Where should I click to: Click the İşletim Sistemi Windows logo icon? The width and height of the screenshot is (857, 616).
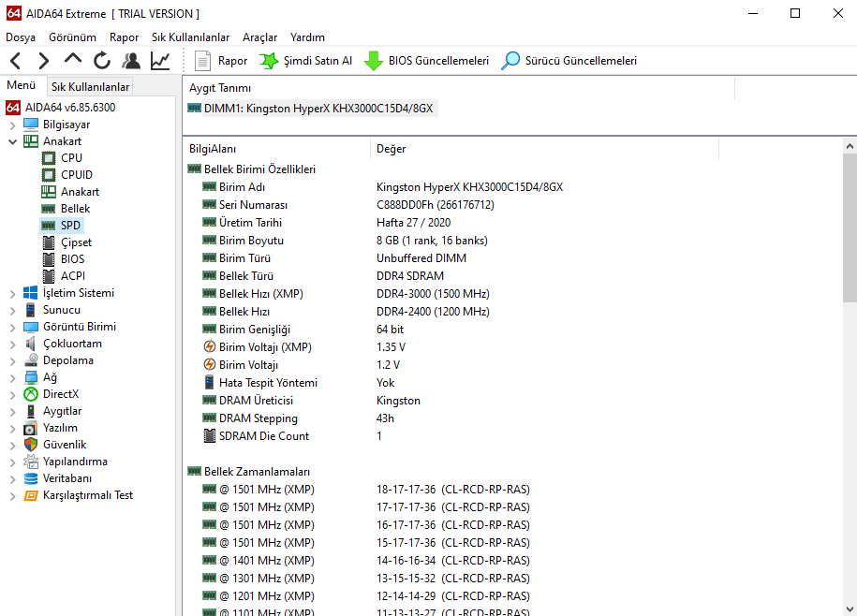pyautogui.click(x=31, y=293)
